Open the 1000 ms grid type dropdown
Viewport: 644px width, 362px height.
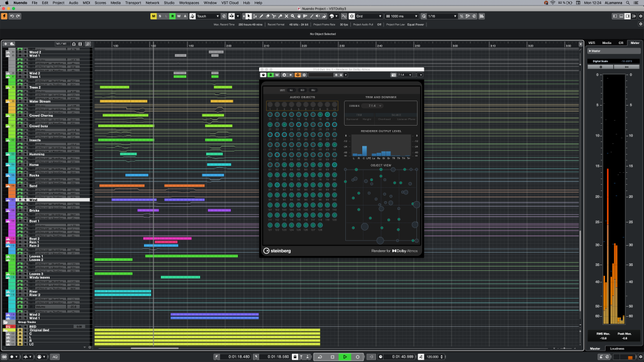pyautogui.click(x=402, y=16)
